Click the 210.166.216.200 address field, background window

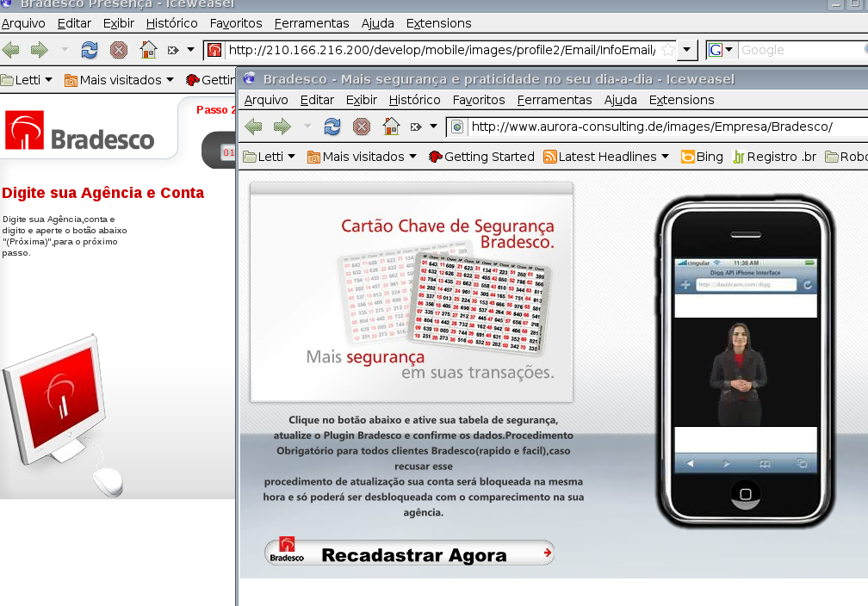442,50
